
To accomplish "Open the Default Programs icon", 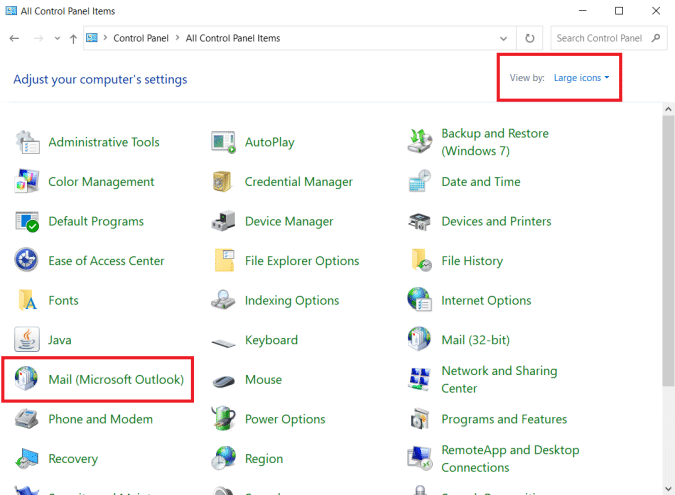I will [x=27, y=221].
